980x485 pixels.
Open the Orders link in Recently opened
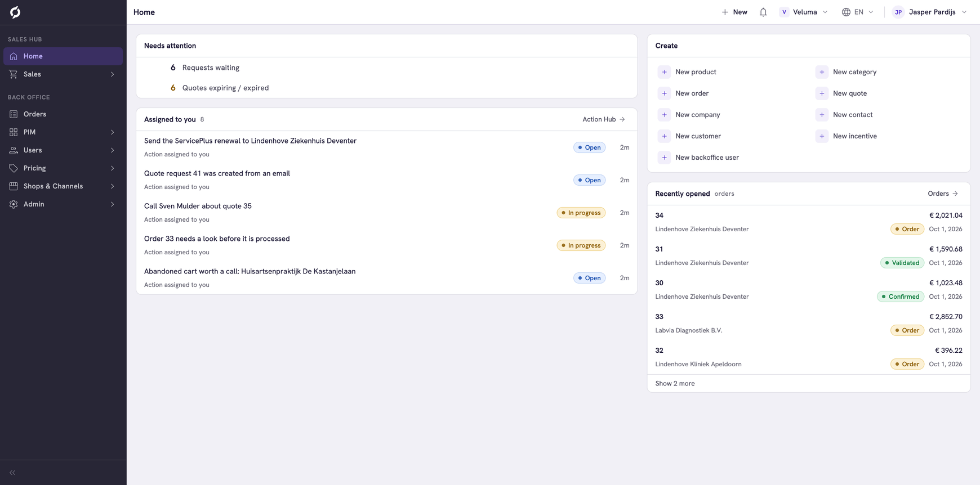(943, 194)
